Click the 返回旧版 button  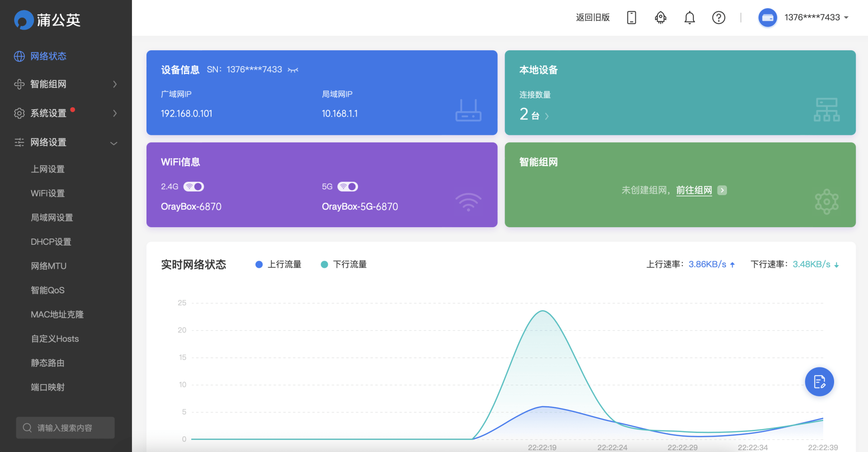coord(593,18)
